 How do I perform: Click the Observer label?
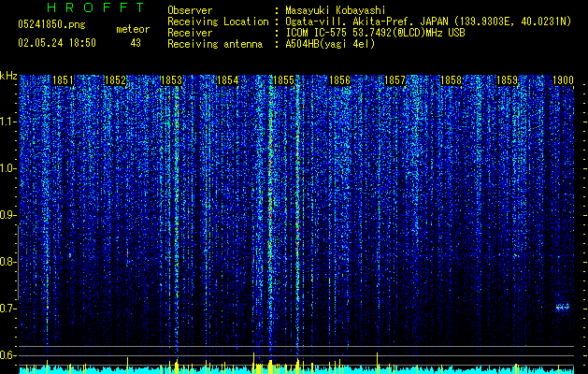point(190,10)
